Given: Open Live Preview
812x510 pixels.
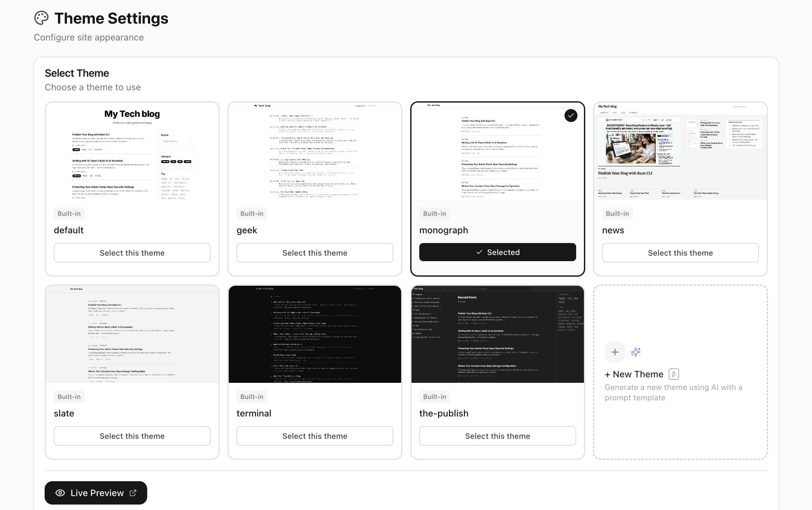Looking at the screenshot, I should pos(96,493).
